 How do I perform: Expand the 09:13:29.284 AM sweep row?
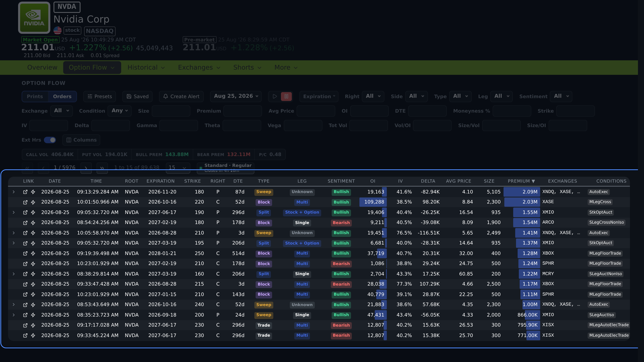(14, 192)
